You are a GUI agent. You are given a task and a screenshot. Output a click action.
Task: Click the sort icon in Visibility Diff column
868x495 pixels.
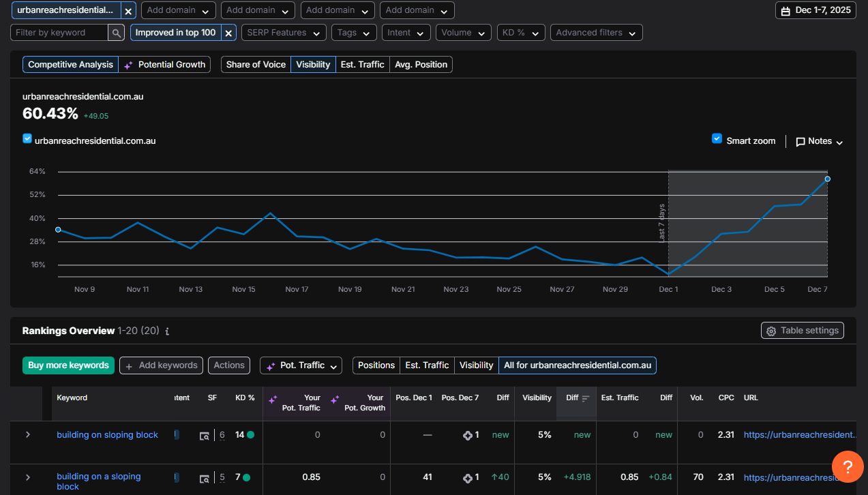586,398
